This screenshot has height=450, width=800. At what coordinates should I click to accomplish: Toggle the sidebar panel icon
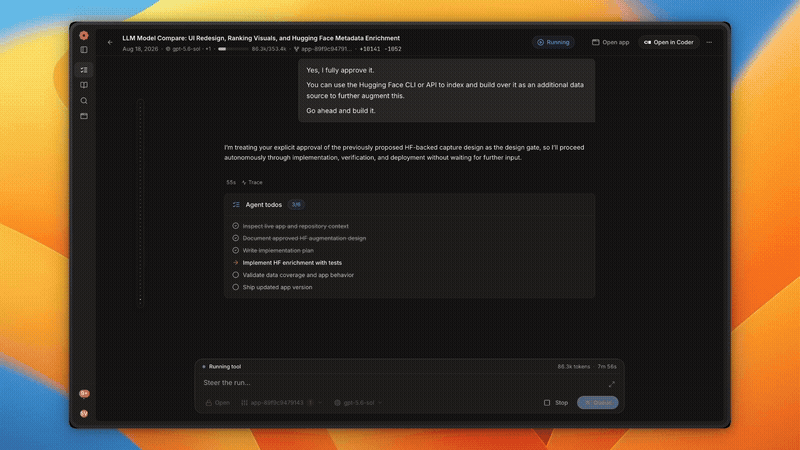pos(84,50)
